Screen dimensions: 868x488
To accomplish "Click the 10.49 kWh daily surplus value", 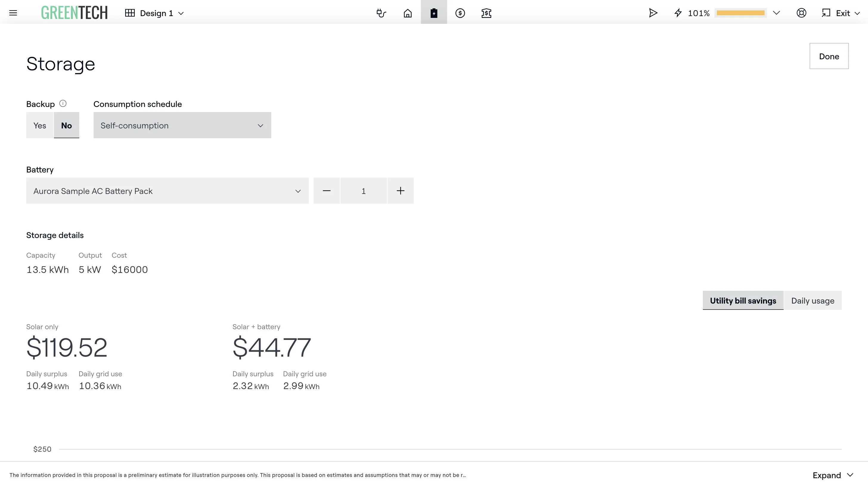I will pos(47,386).
